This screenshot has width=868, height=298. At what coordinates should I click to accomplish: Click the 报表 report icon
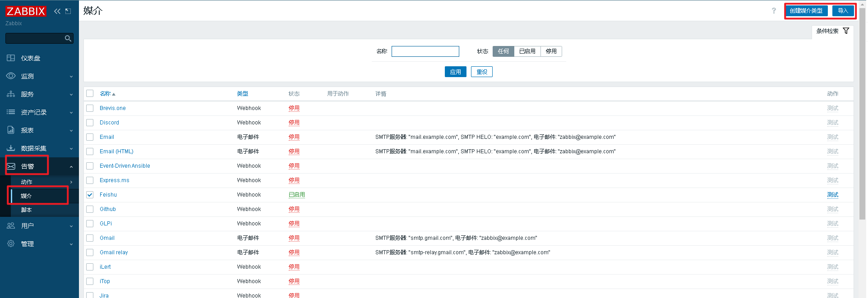[x=11, y=130]
